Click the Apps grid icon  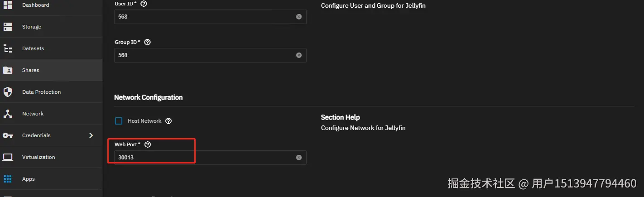pos(8,179)
